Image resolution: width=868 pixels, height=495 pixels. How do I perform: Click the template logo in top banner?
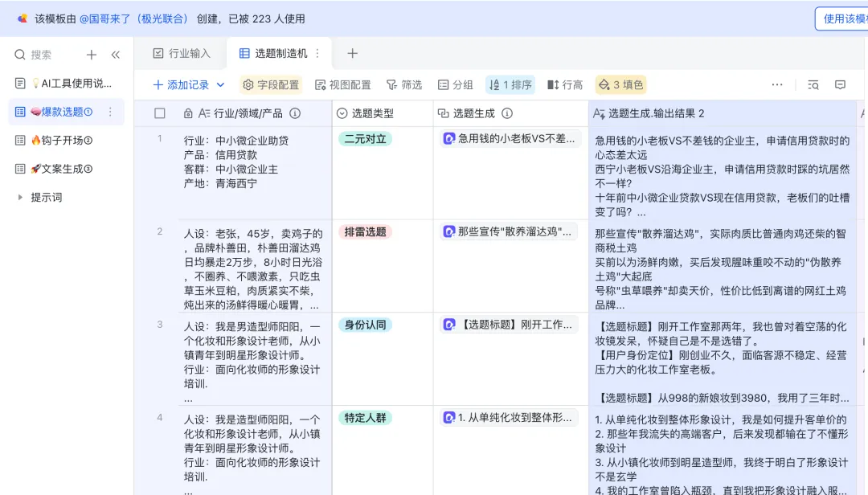[23, 18]
